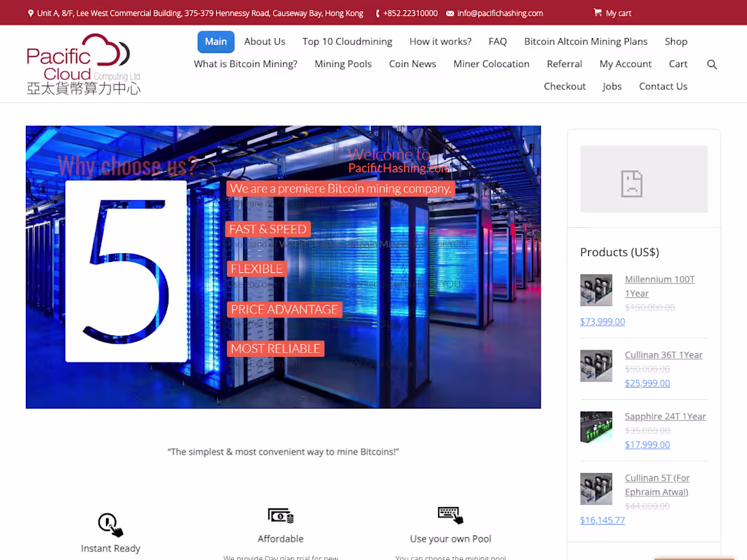Image resolution: width=747 pixels, height=560 pixels.
Task: Click the keyboard icon above Use your own Pool
Action: 450,514
